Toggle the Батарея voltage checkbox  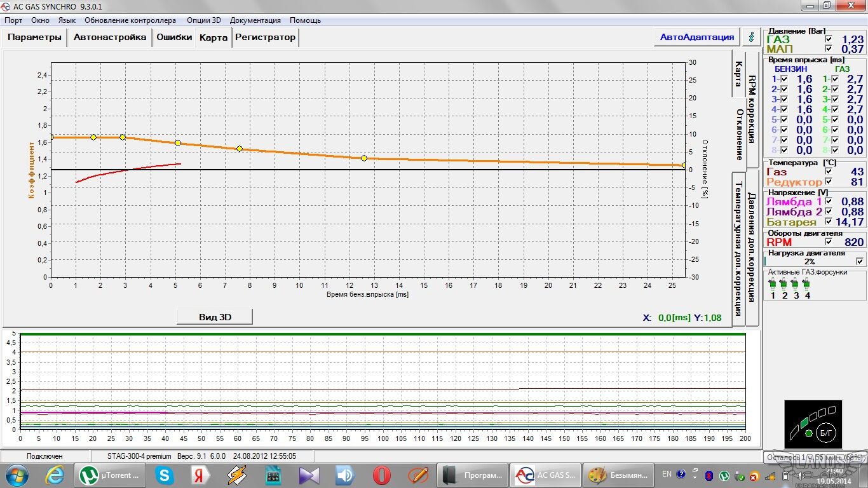pos(828,222)
